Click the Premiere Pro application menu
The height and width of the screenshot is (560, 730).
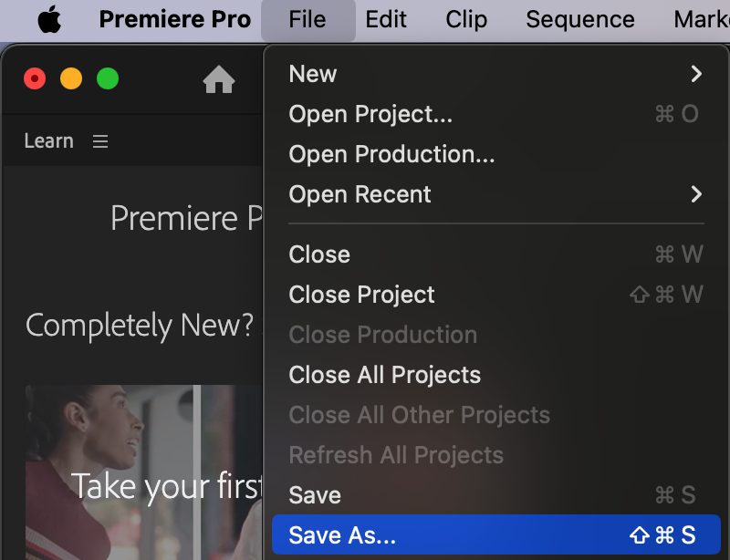point(174,19)
